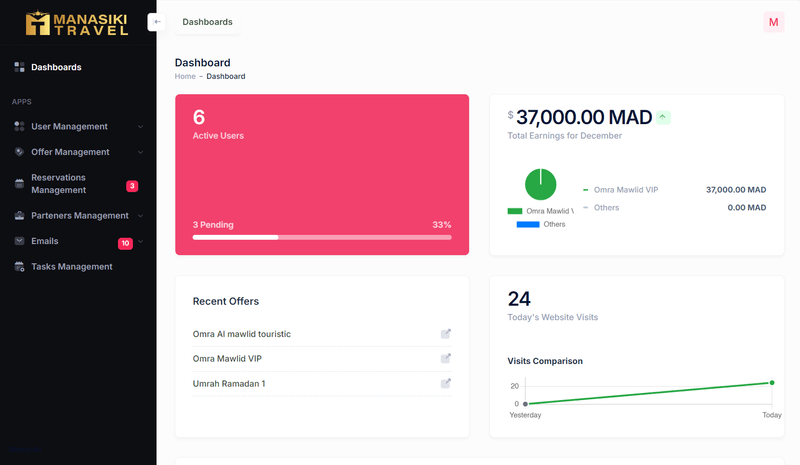Collapse the sidebar with arrow button

coord(157,22)
